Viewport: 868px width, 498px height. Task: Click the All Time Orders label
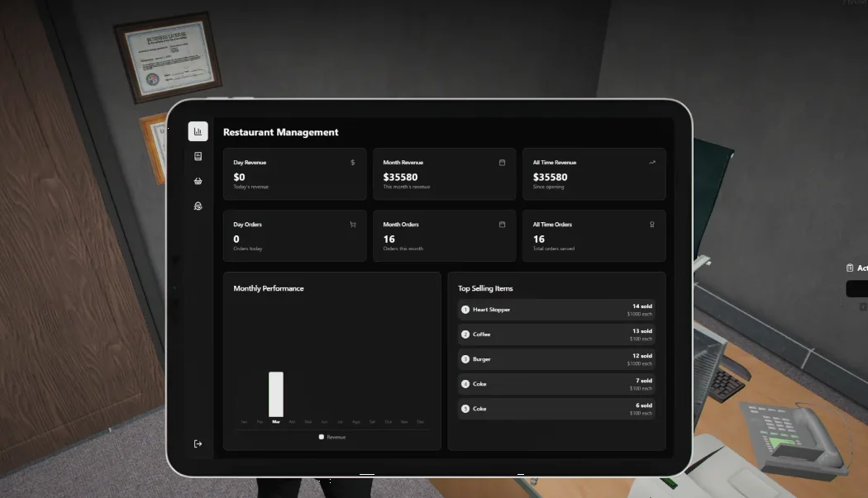click(552, 225)
